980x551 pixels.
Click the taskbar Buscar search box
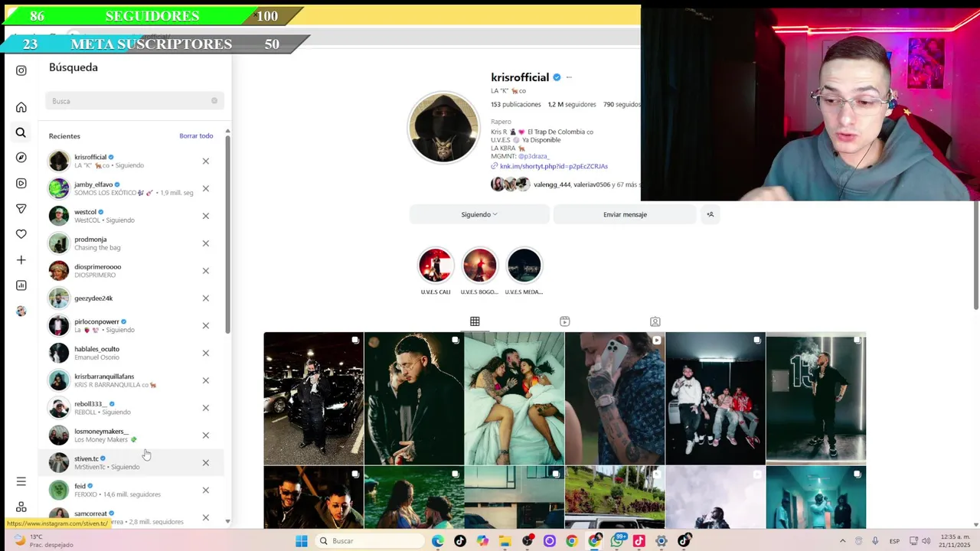tap(371, 541)
